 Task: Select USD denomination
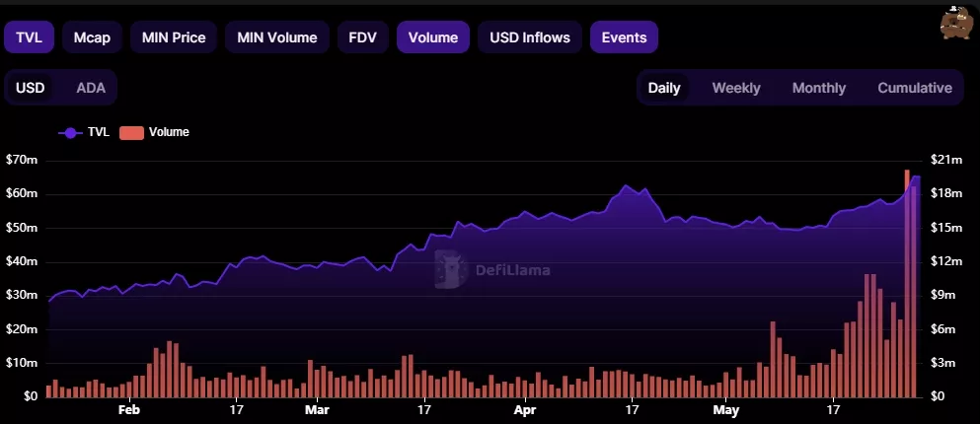(x=31, y=88)
